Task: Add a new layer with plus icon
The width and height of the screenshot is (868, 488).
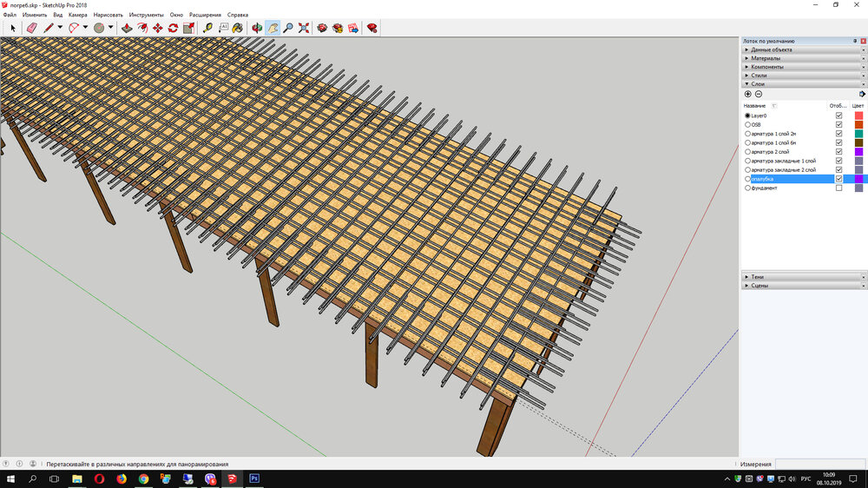Action: click(x=748, y=94)
